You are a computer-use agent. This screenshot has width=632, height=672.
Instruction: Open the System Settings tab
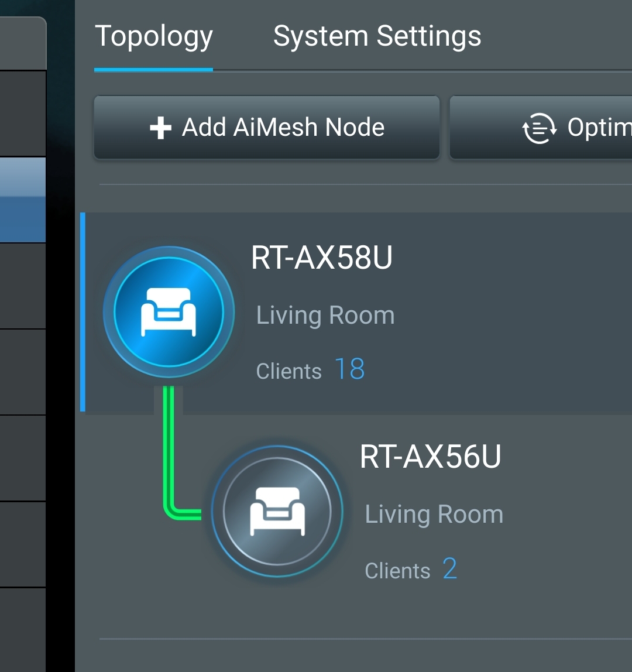(x=377, y=37)
